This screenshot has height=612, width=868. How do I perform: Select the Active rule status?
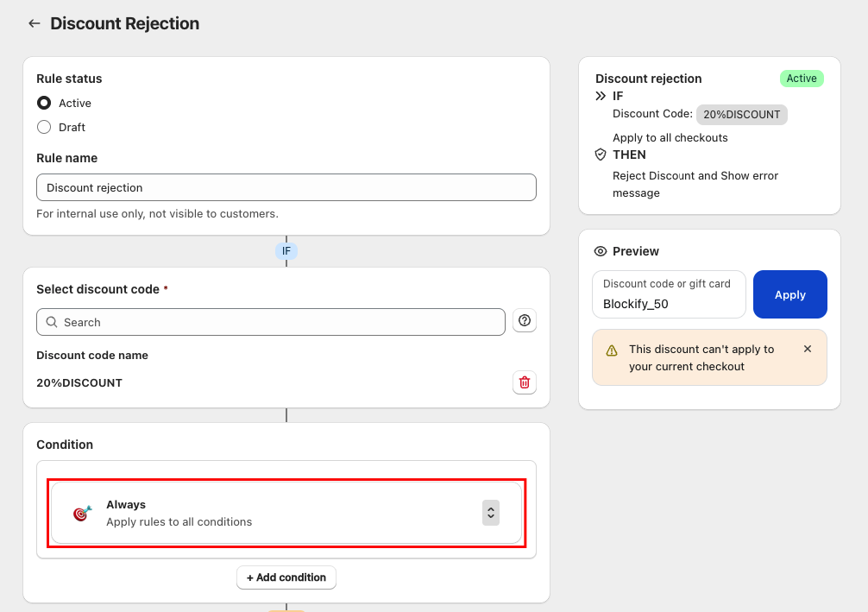point(43,103)
